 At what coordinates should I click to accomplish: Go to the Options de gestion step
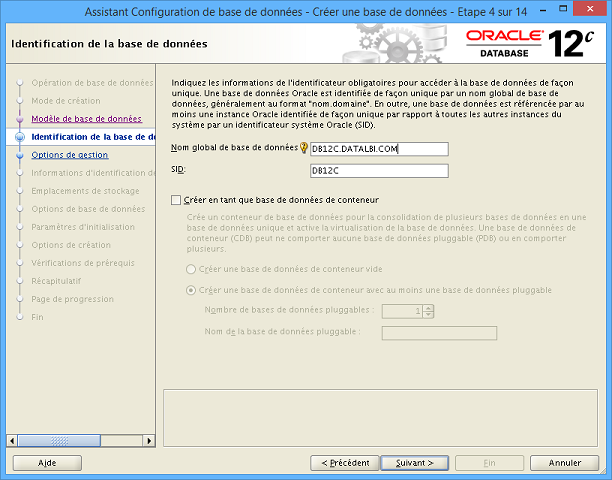click(x=69, y=155)
